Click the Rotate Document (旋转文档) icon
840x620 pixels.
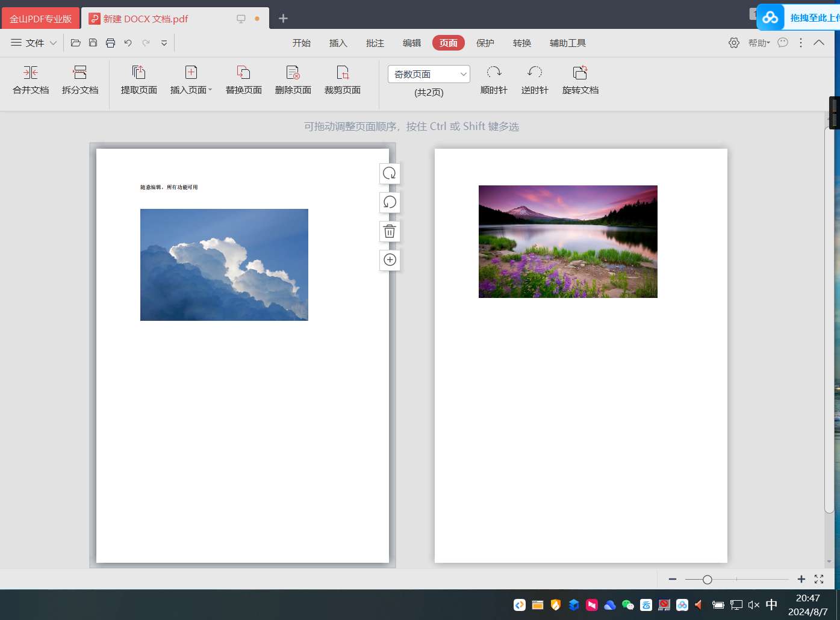(x=580, y=73)
